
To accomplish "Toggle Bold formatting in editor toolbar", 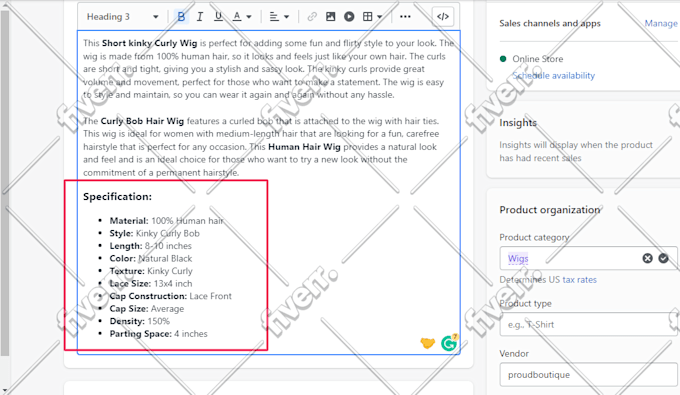I will (181, 16).
